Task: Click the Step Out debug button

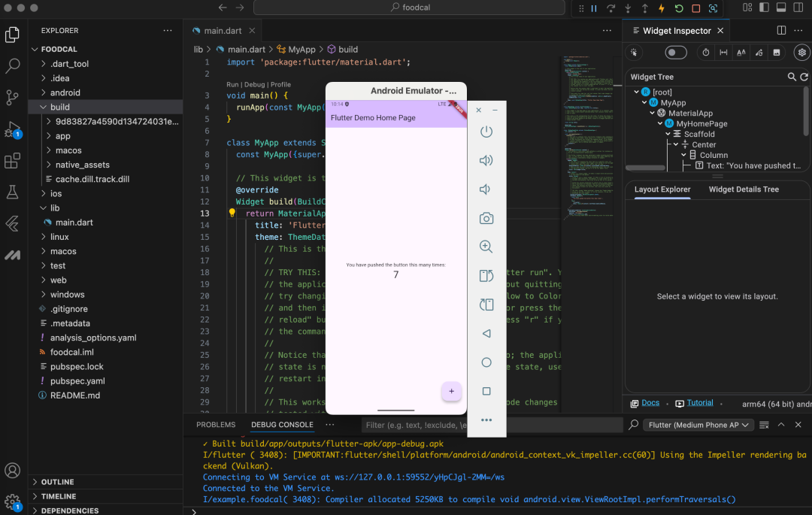Action: click(x=645, y=8)
